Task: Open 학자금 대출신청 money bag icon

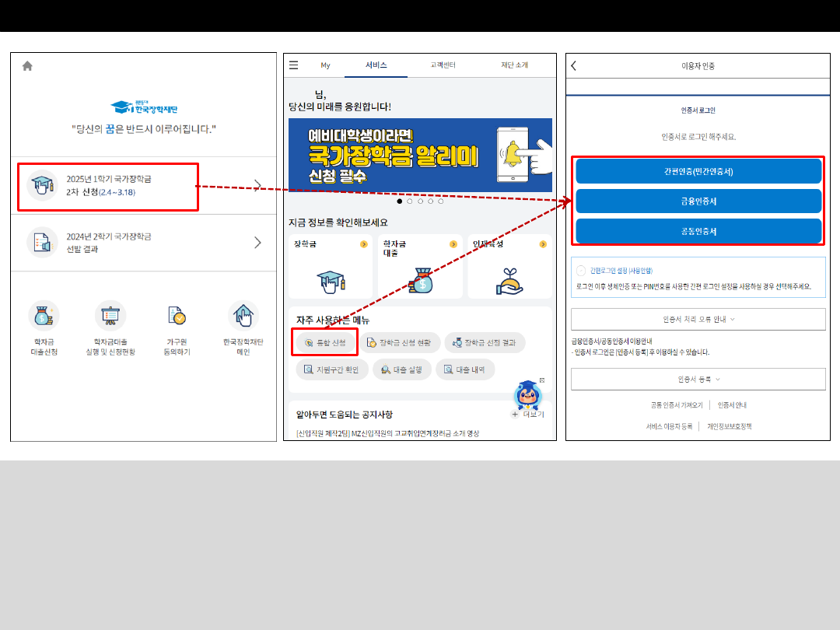Action: (x=44, y=316)
